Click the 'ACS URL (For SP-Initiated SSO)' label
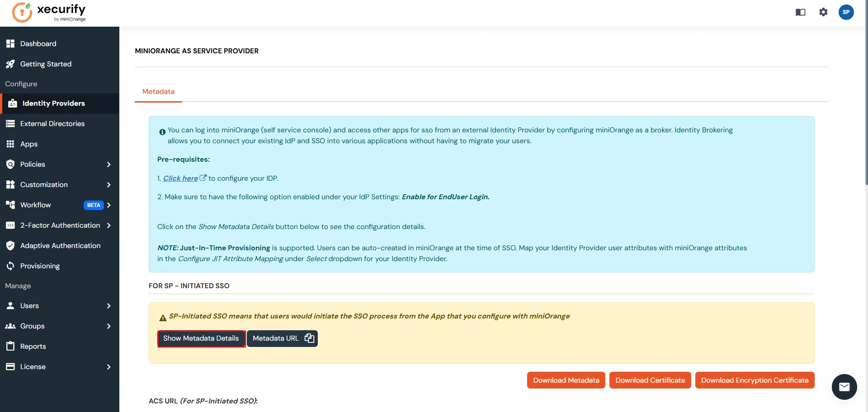868x412 pixels. click(203, 401)
